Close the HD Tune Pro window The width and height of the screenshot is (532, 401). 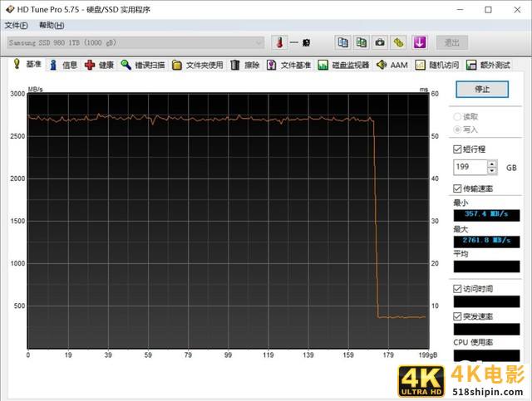(x=517, y=9)
